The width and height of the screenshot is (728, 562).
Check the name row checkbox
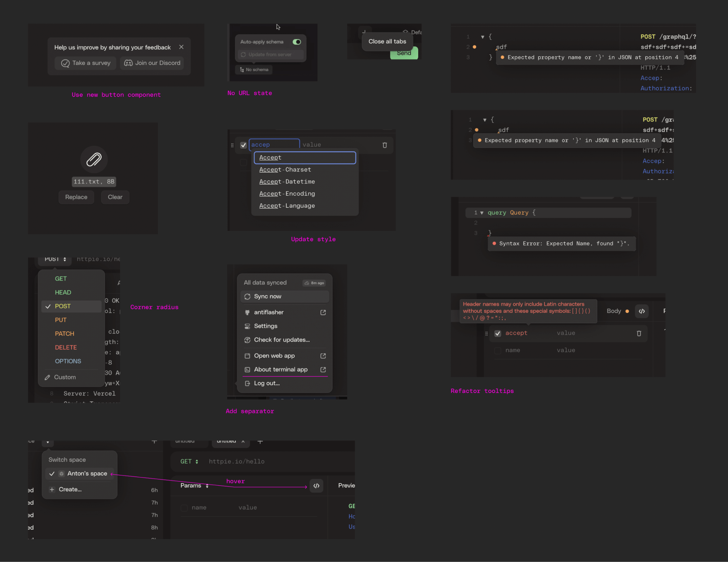click(x=497, y=350)
